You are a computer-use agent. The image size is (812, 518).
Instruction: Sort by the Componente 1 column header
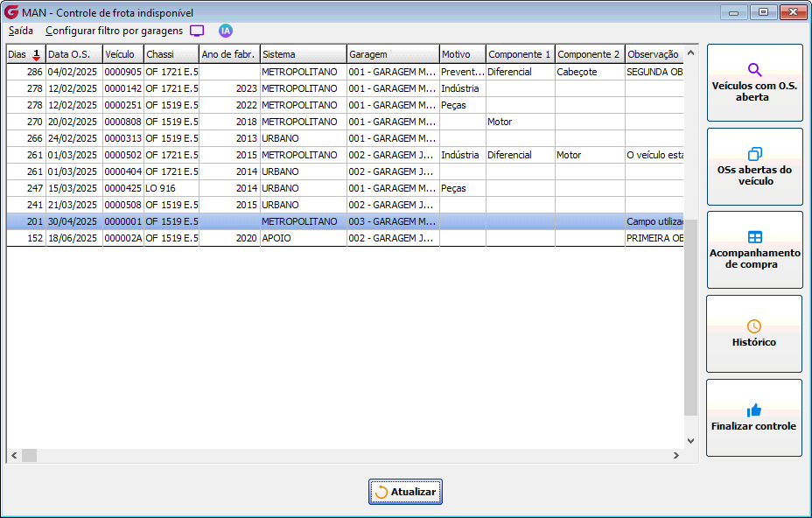tap(521, 54)
